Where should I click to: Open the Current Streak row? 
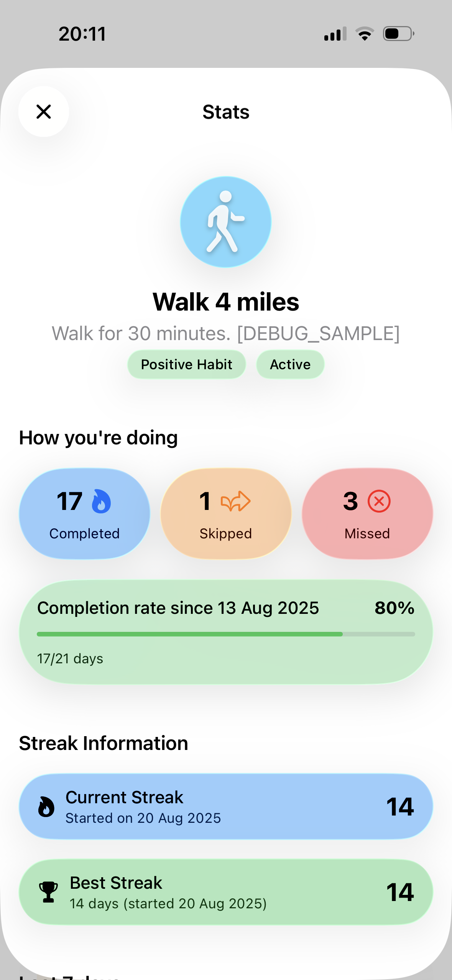[x=226, y=807]
